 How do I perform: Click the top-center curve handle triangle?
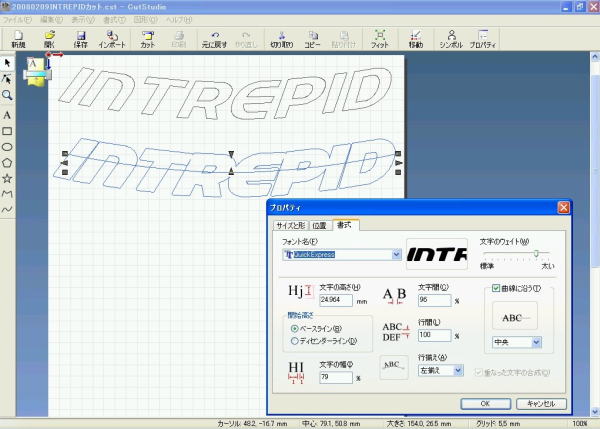tap(231, 154)
